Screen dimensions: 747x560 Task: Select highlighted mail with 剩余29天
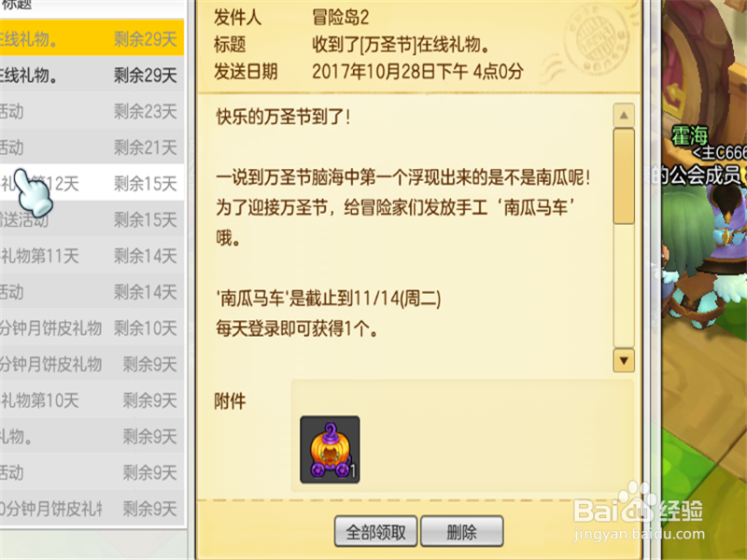[x=92, y=37]
